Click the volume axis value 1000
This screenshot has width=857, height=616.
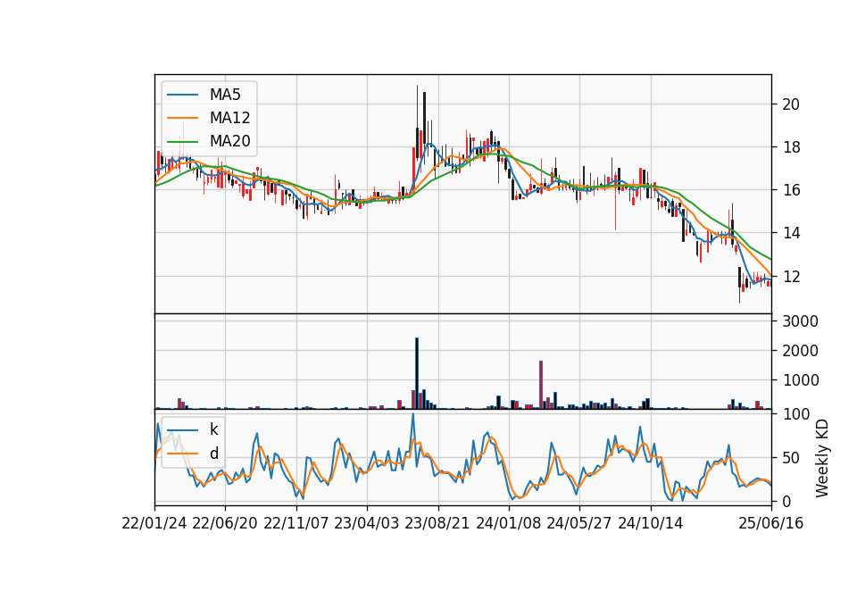800,380
